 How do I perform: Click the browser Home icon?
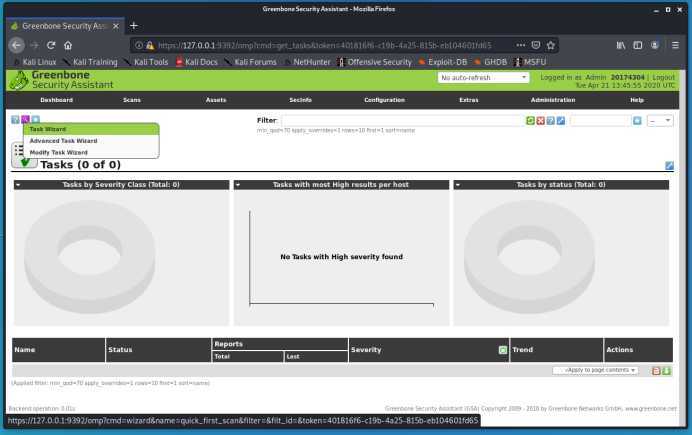pos(68,45)
